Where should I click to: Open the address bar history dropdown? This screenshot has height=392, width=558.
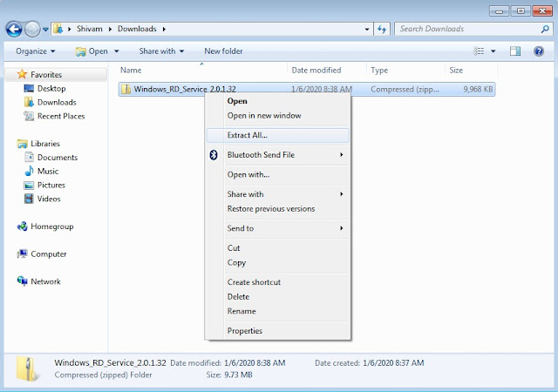[367, 29]
